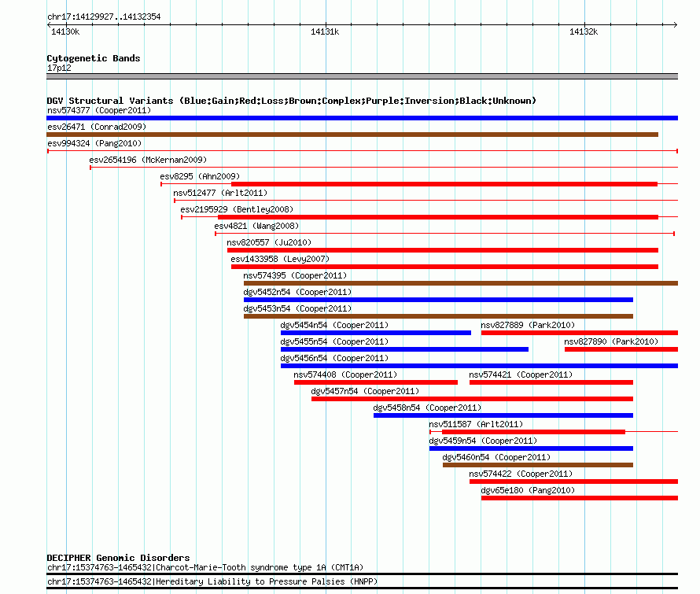Select the esv8295 (Ahn2009) variant label

point(200,176)
